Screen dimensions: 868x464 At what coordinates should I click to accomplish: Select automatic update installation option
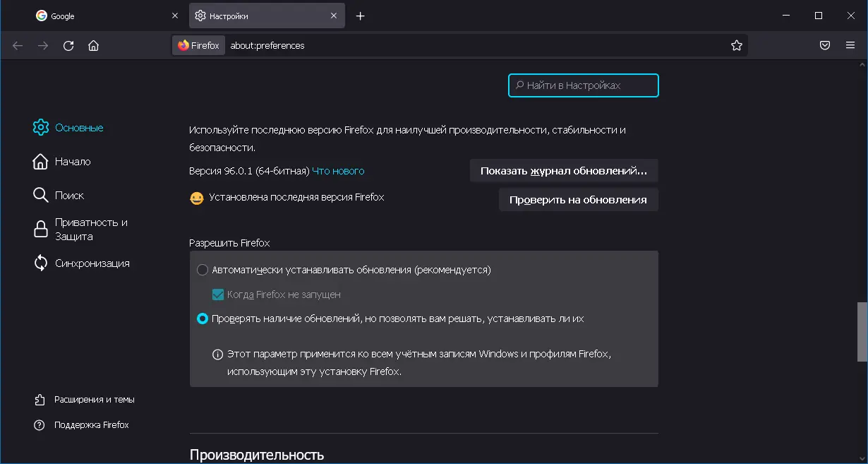[x=203, y=270]
